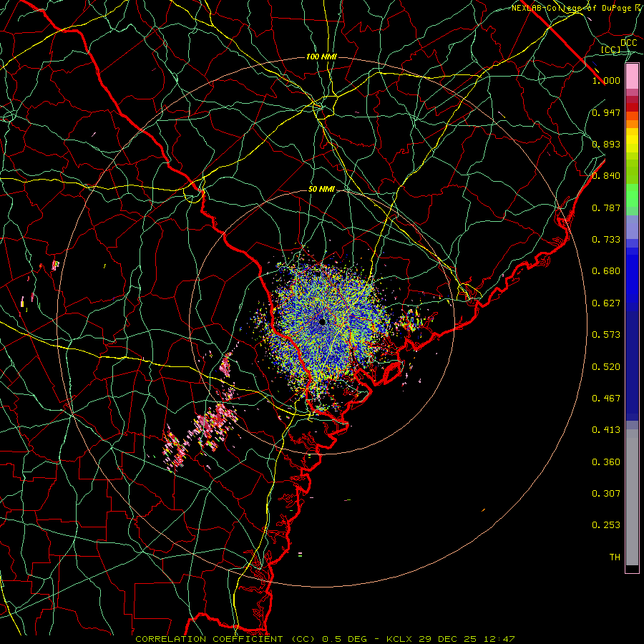Select the 0.787 scale value
Image resolution: width=644 pixels, height=644 pixels.
(x=606, y=208)
